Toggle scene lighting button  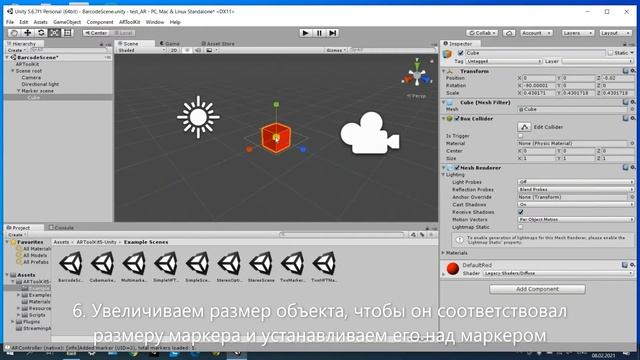point(187,50)
